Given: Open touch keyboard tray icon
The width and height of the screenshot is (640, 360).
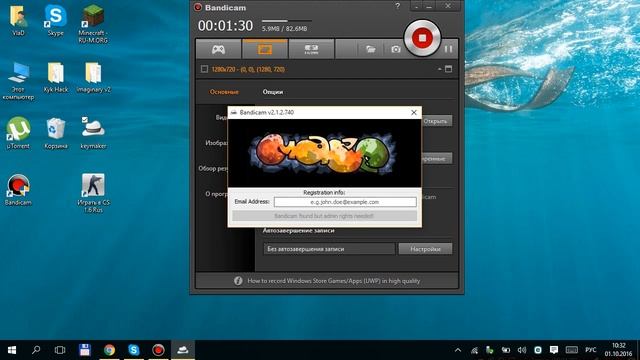Looking at the screenshot, I should [572, 350].
